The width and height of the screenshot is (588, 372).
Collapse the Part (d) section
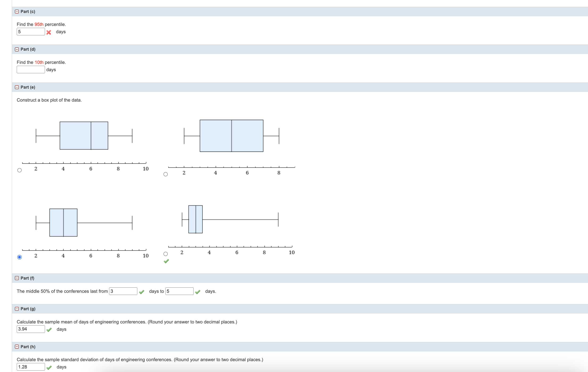pyautogui.click(x=17, y=49)
